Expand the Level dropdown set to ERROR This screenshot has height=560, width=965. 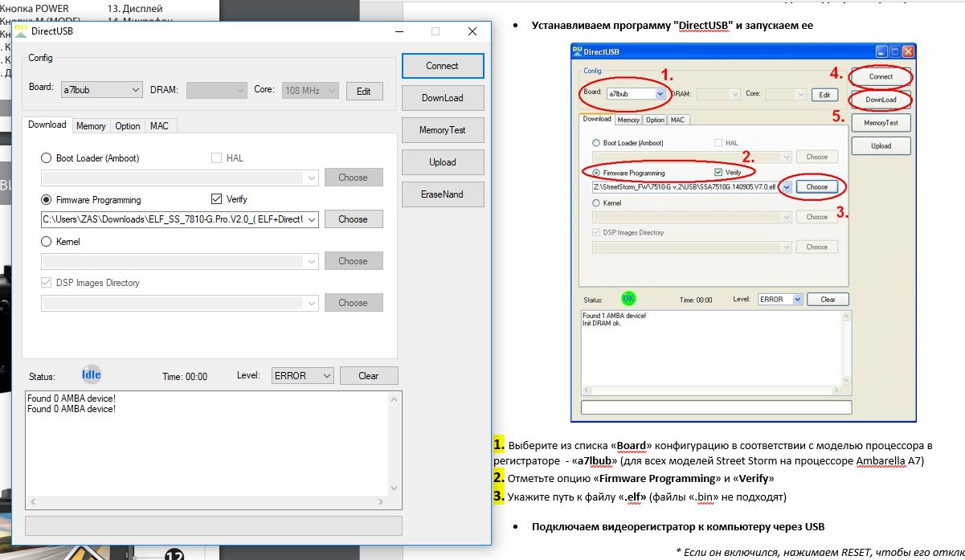coord(302,376)
